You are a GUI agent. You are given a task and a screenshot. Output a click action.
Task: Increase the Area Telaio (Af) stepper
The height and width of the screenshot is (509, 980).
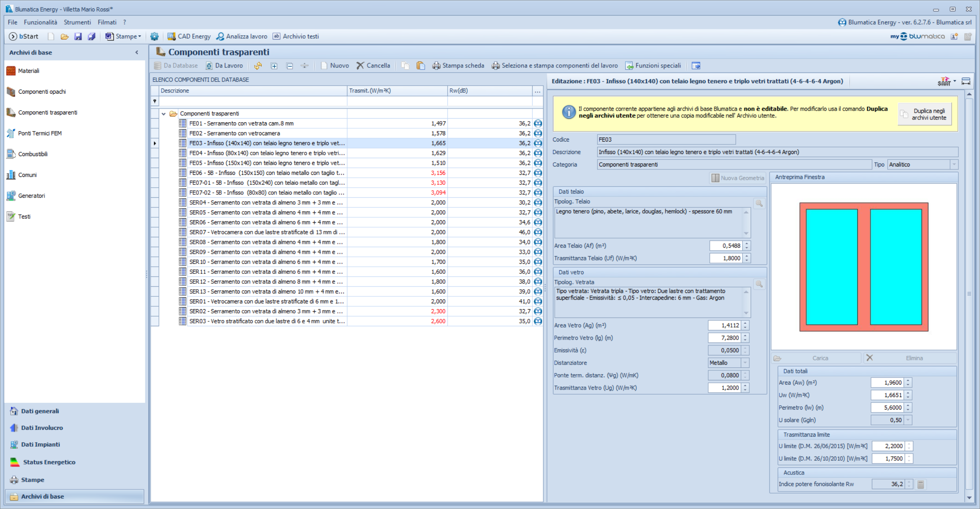point(747,243)
